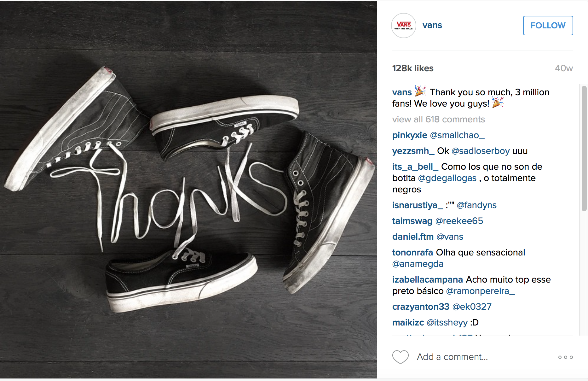Screen dimensions: 588x381
Task: Select the @anamegda mention
Action: tap(418, 264)
